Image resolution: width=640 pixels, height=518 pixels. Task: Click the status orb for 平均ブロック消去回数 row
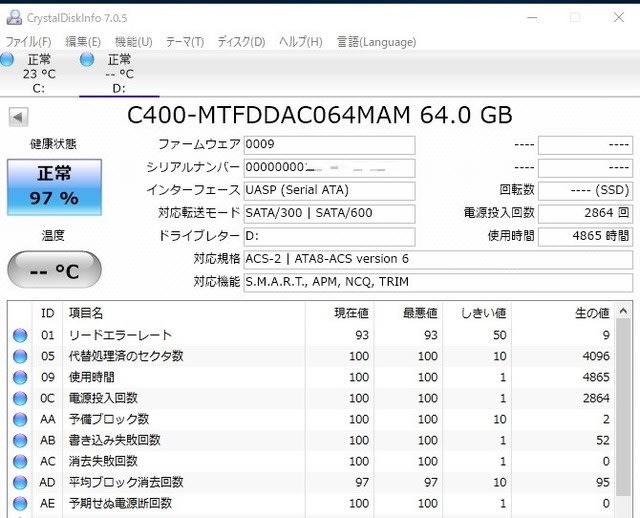20,483
